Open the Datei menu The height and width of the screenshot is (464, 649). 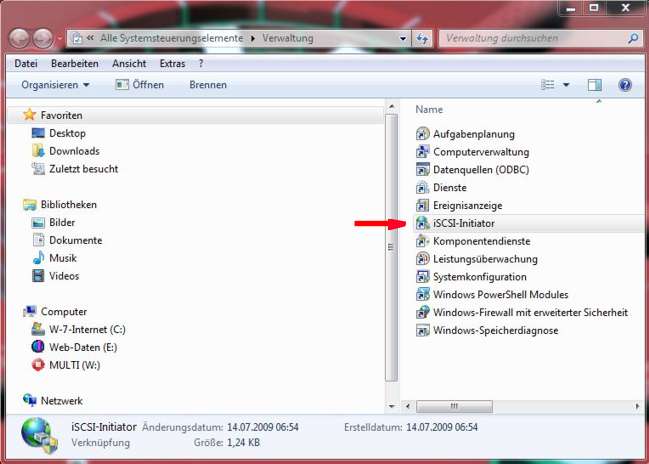click(26, 63)
